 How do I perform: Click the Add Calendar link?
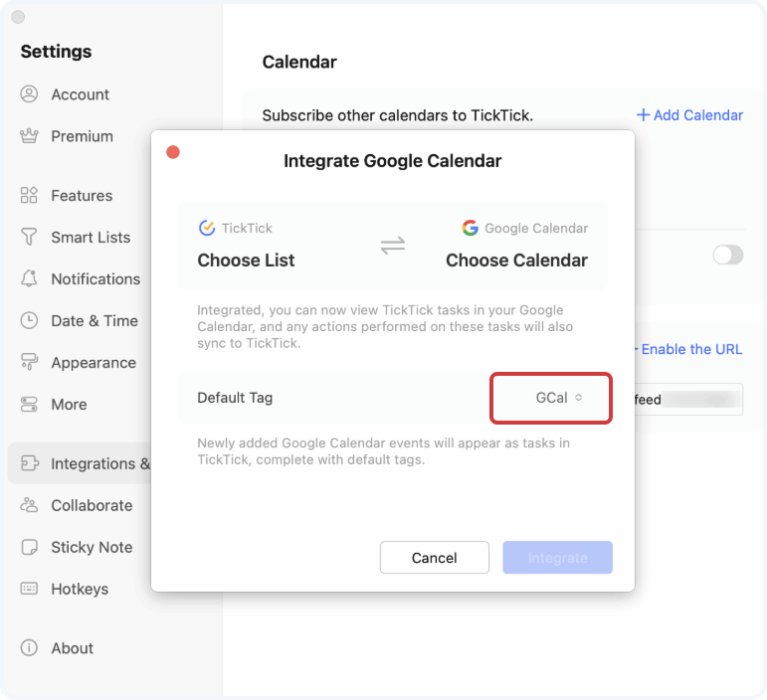(690, 115)
